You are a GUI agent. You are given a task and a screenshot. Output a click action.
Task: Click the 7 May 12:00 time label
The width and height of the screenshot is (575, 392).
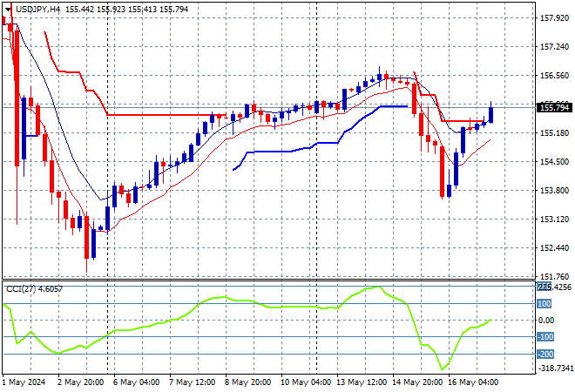tap(192, 382)
